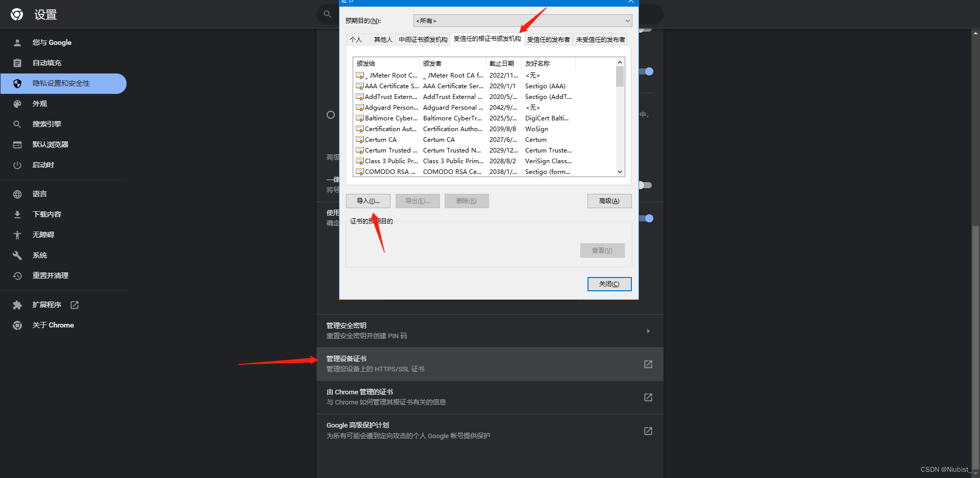Open 隐私设置和安全性 sidebar item

(63, 84)
